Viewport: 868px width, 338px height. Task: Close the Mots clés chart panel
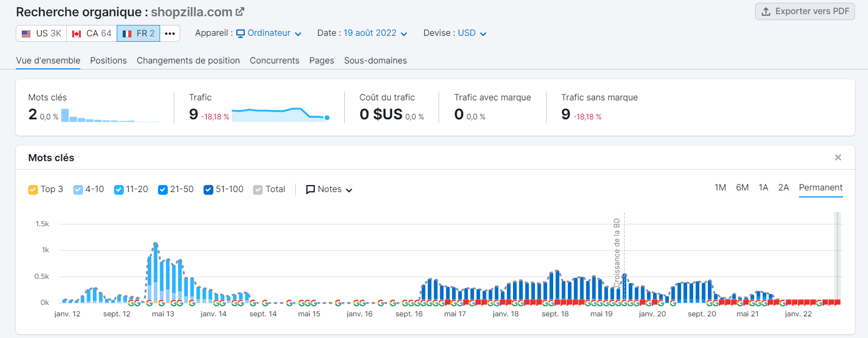(838, 157)
